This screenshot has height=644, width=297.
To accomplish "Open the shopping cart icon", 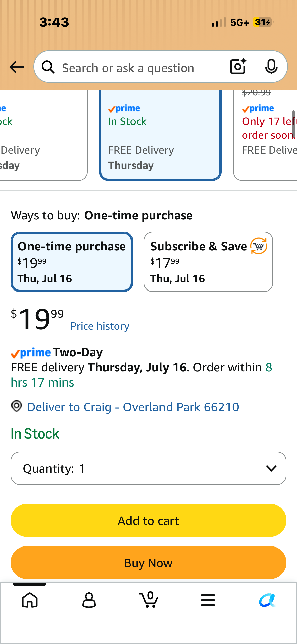I will (x=149, y=599).
